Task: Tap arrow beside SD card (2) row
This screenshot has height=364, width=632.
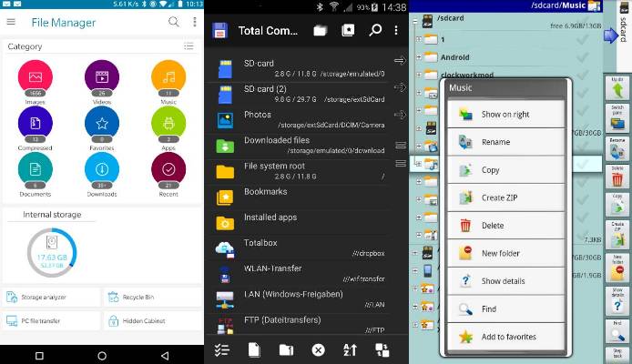Action: point(400,87)
